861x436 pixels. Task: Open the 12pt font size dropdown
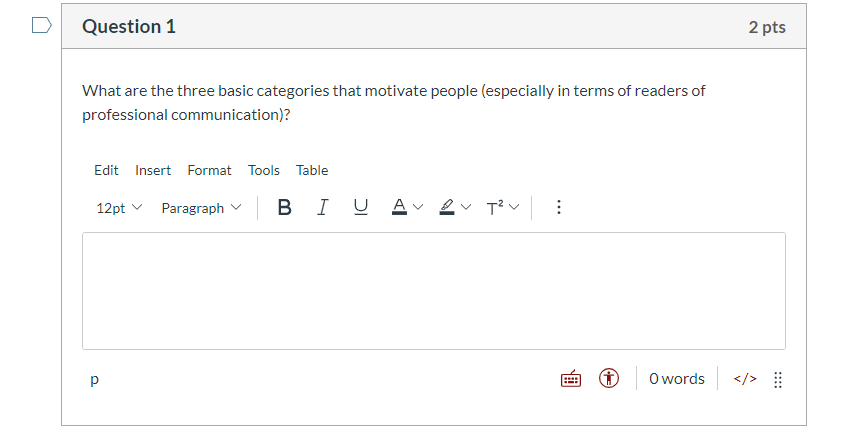coord(119,208)
